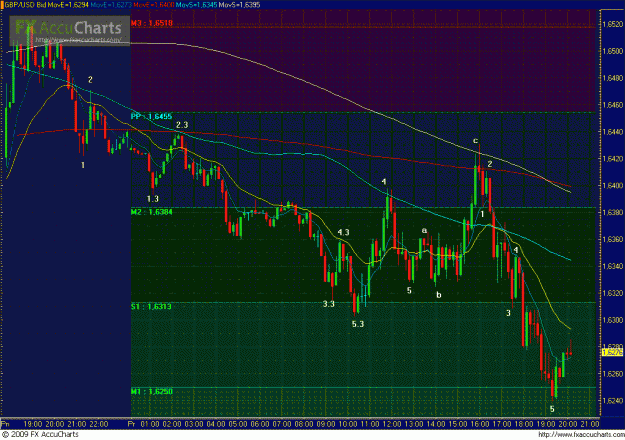
Task: Click the 05:00 time axis label
Action: pyautogui.click(x=238, y=424)
